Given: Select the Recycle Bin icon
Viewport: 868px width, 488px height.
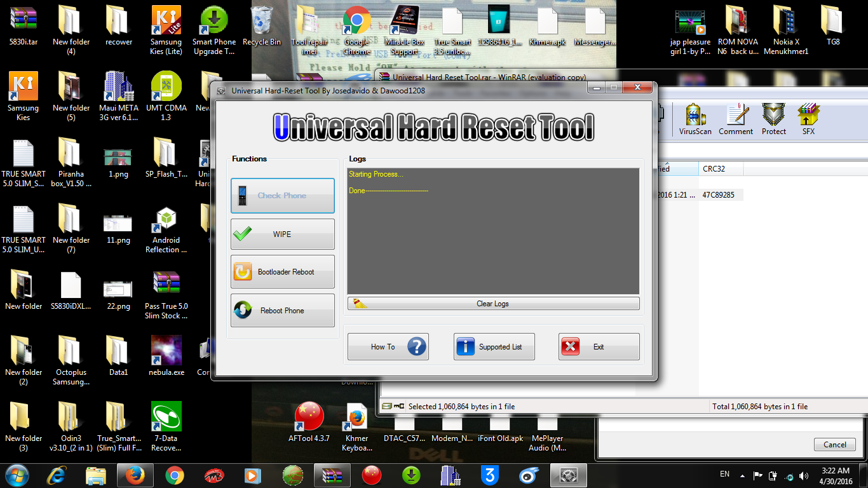Looking at the screenshot, I should (262, 27).
